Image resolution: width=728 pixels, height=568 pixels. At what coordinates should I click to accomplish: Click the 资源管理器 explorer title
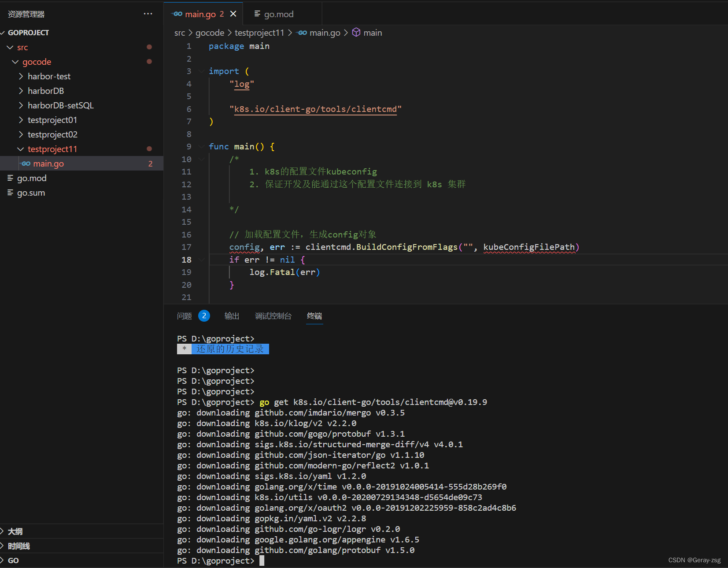pyautogui.click(x=26, y=14)
